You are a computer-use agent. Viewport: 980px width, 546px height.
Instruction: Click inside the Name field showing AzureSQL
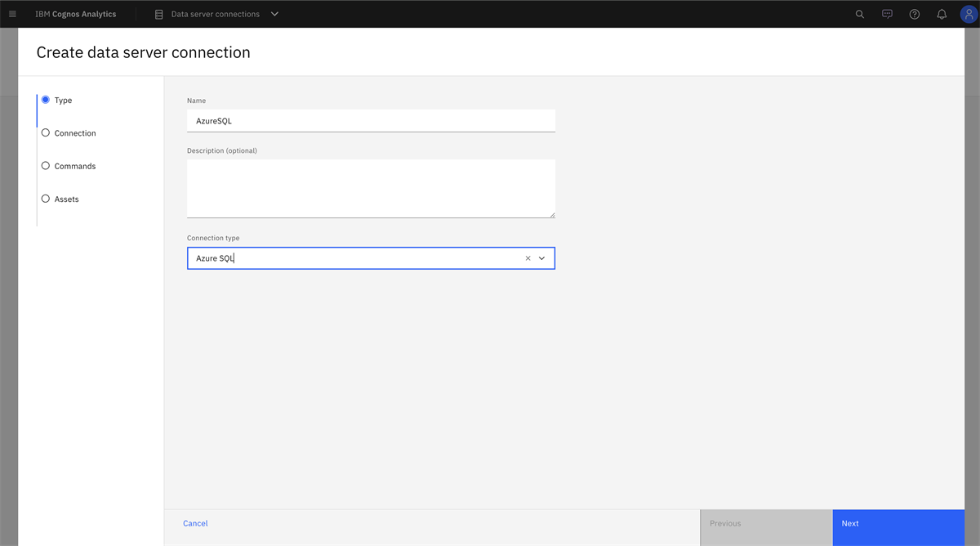371,119
